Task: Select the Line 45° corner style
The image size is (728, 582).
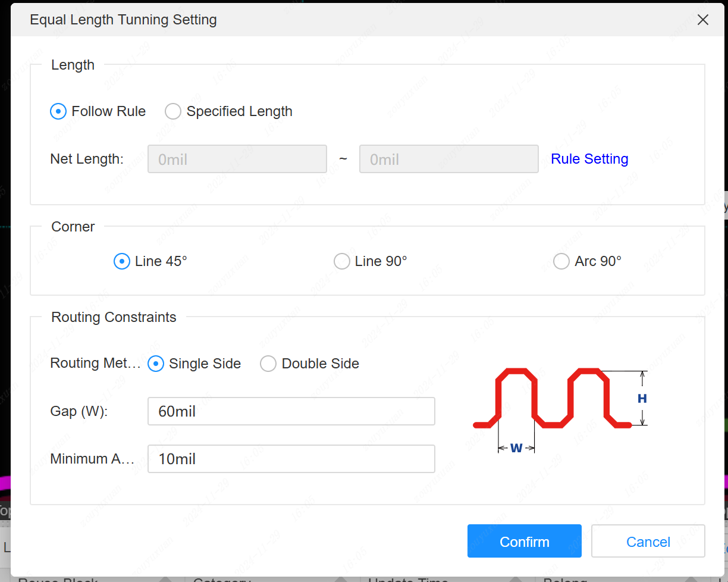Action: [122, 261]
